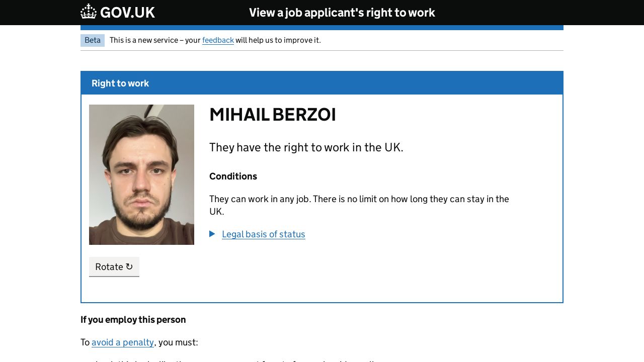Open the 'View a job applicant's right to work' header title

coord(342,13)
